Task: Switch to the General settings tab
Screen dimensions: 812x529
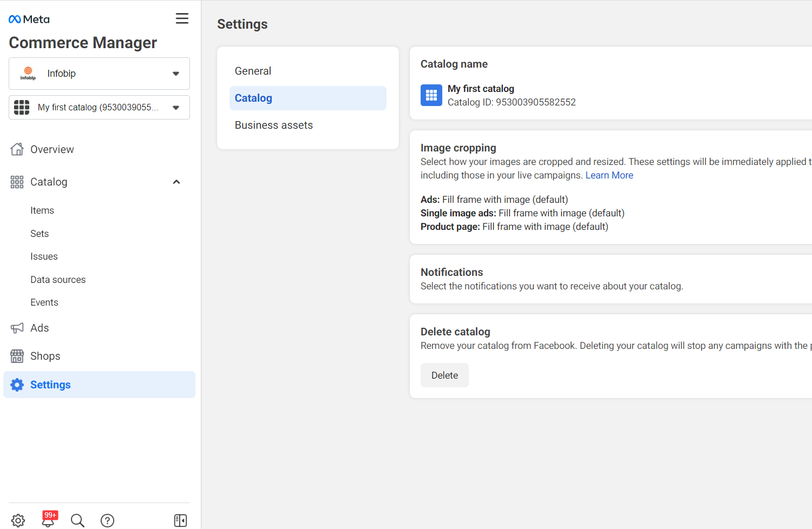Action: (253, 71)
